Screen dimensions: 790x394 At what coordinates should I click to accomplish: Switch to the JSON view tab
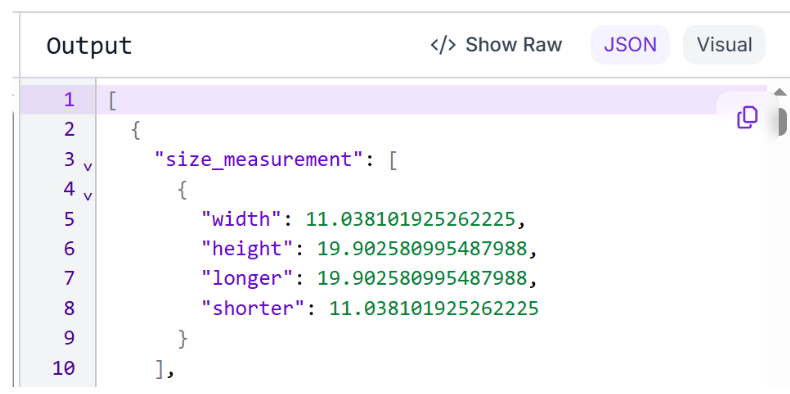tap(630, 45)
